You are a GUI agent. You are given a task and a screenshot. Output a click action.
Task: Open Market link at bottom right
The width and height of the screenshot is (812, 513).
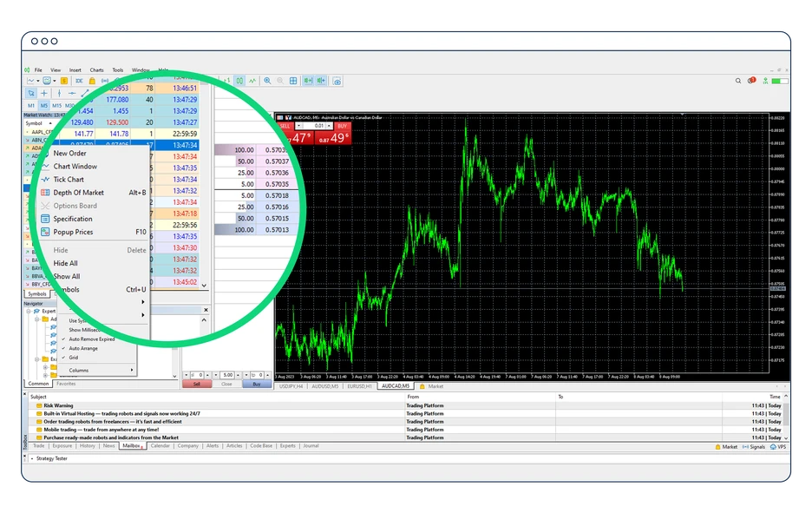coord(726,447)
